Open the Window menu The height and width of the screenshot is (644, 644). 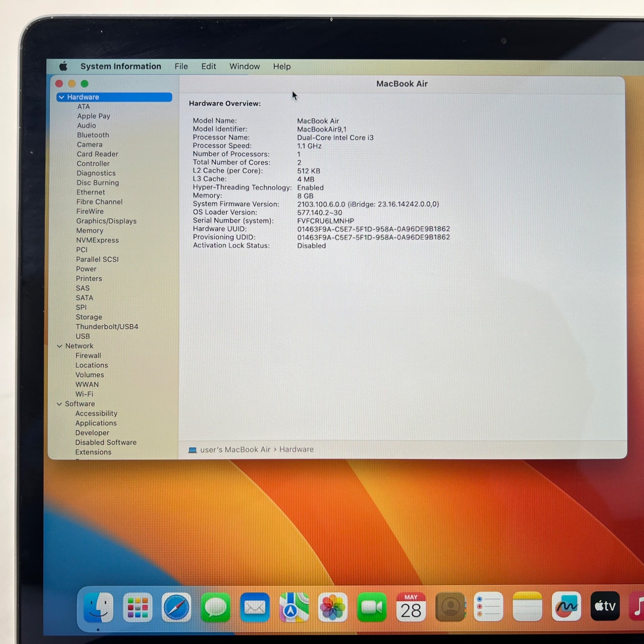245,67
